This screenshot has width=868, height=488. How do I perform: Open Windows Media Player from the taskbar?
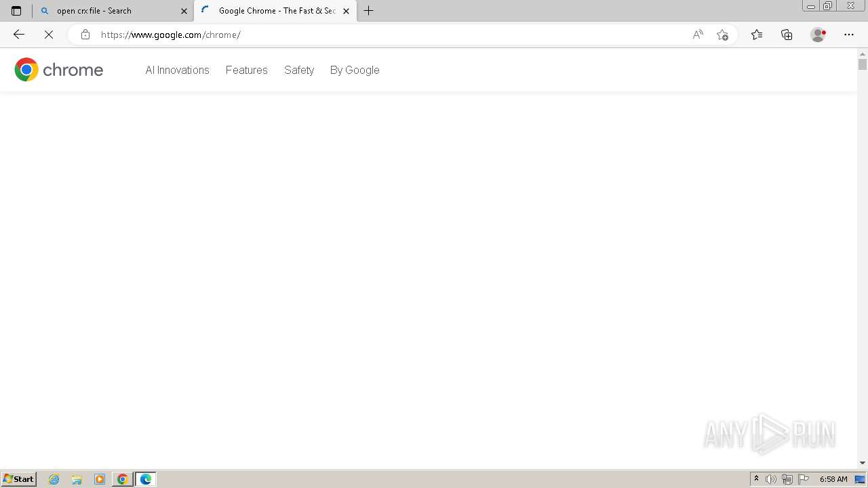pos(100,479)
